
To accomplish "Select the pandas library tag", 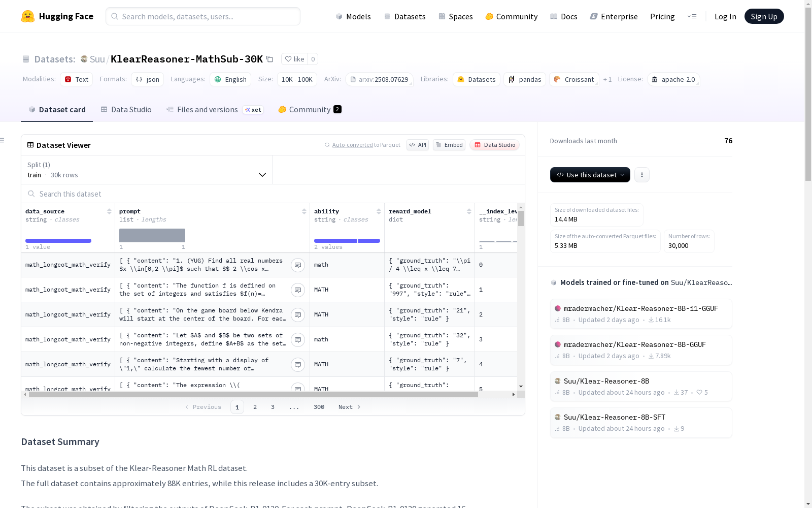I will (x=525, y=79).
